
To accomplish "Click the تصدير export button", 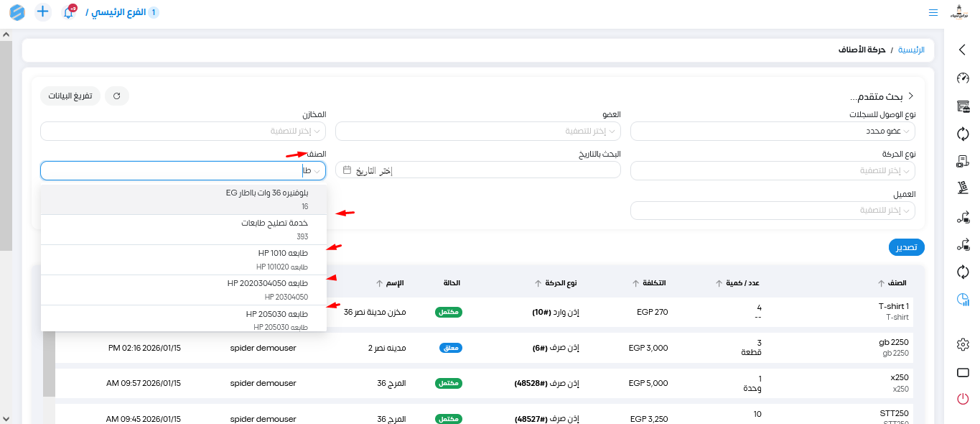I will click(906, 247).
